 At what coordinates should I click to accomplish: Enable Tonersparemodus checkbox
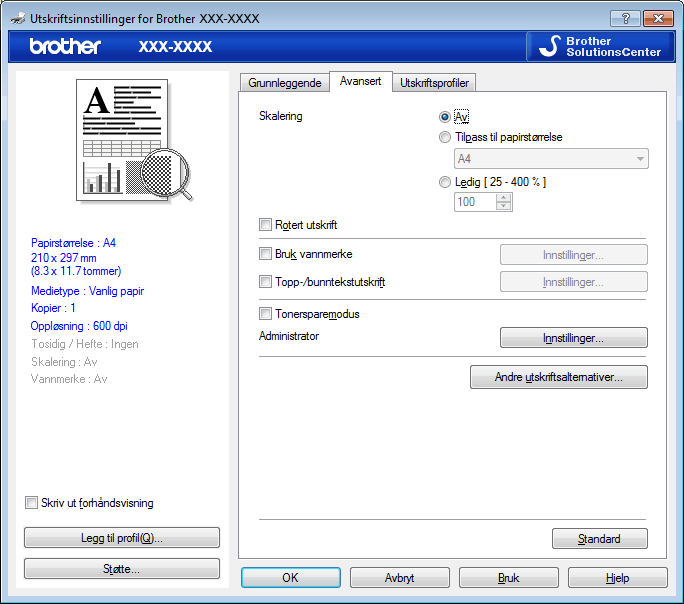pyautogui.click(x=266, y=314)
